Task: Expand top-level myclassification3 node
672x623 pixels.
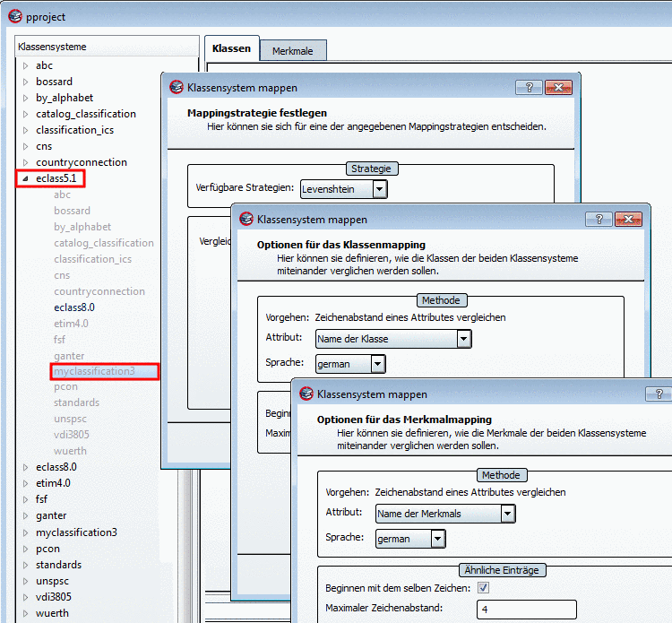Action: [25, 532]
